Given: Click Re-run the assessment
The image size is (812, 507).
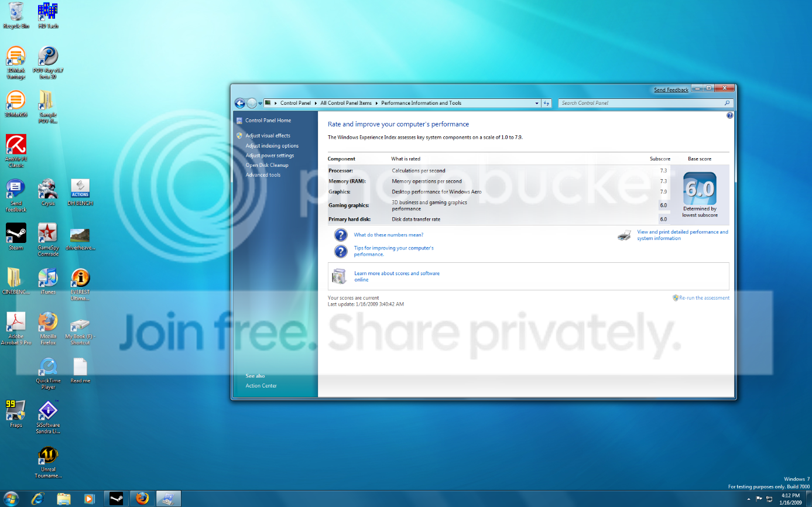Looking at the screenshot, I should click(704, 298).
